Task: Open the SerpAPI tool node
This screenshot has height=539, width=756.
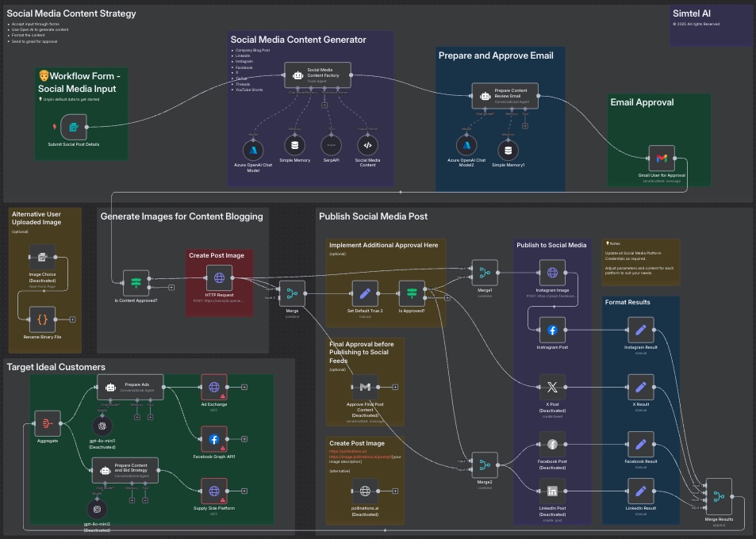Action: pyautogui.click(x=332, y=145)
